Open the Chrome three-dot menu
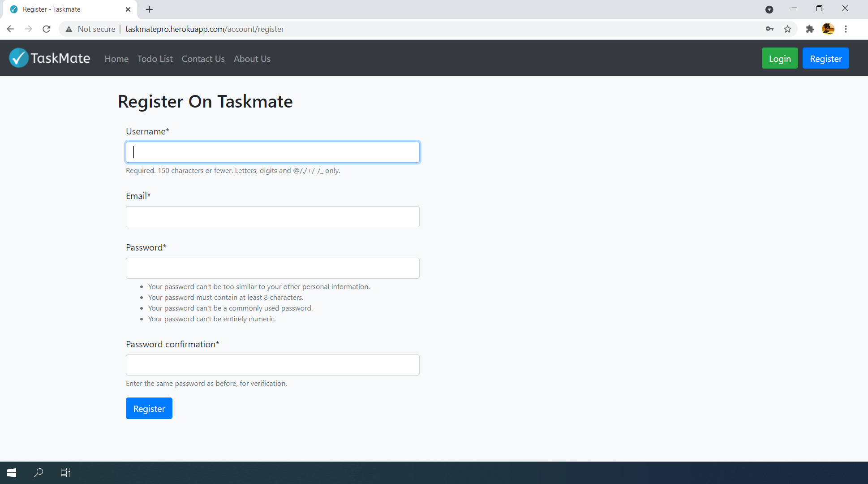This screenshot has width=868, height=484. point(846,29)
